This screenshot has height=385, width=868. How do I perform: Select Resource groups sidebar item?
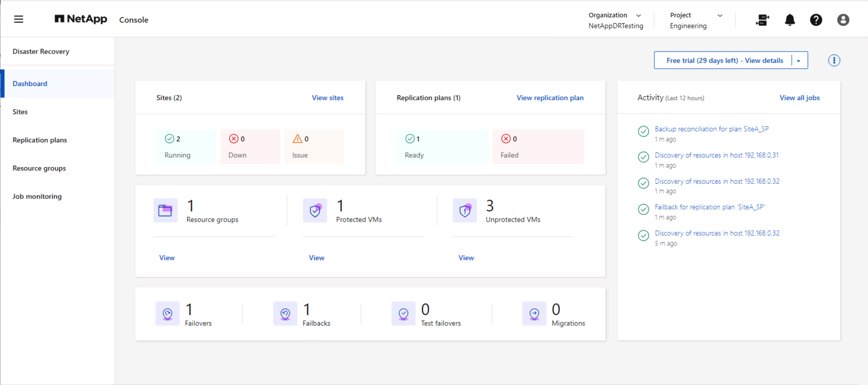point(39,168)
